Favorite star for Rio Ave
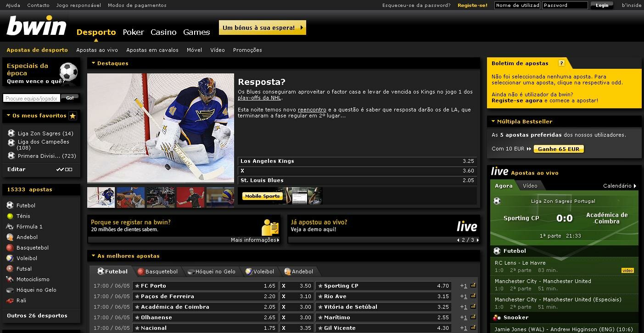 tap(320, 296)
